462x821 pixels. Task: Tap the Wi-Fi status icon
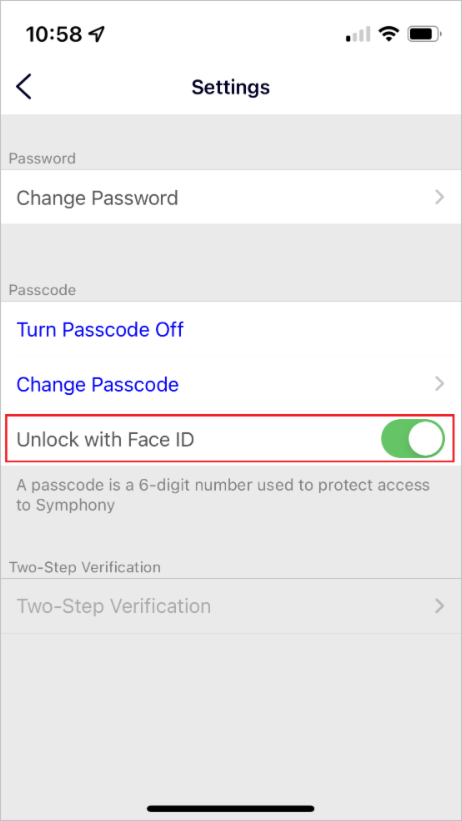point(389,35)
